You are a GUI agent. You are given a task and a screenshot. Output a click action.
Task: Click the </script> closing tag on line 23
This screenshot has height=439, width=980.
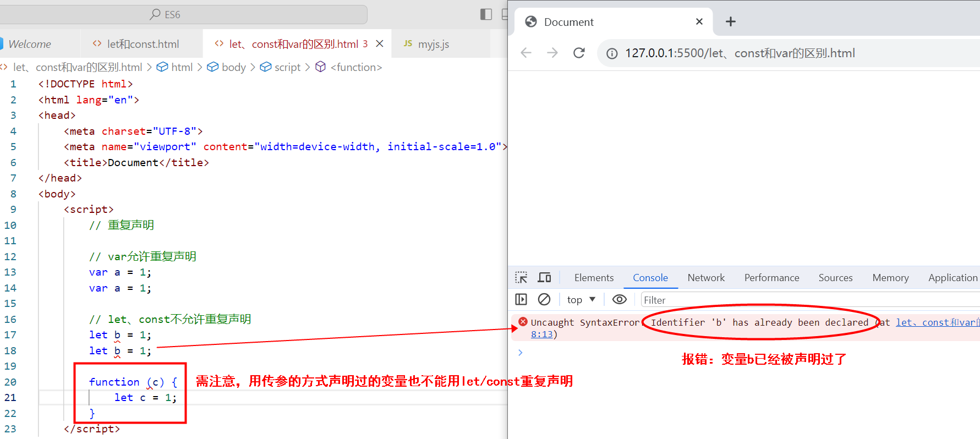[x=92, y=429]
